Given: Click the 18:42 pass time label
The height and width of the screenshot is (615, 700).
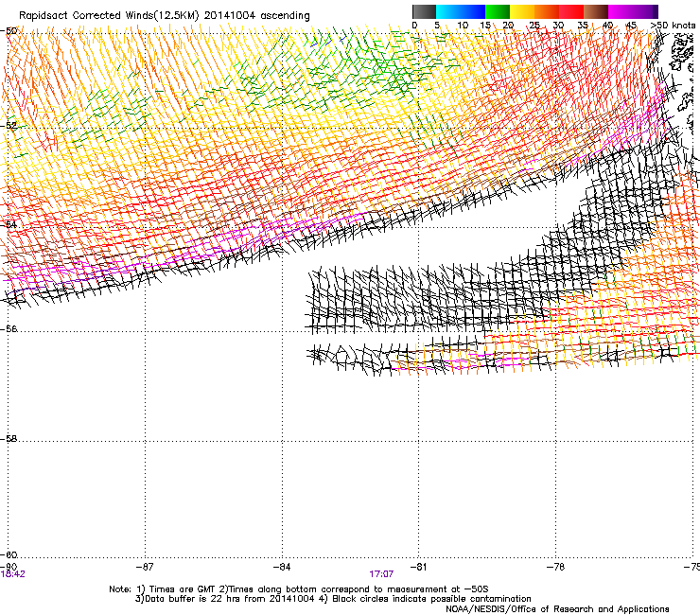Looking at the screenshot, I should pyautogui.click(x=12, y=574).
